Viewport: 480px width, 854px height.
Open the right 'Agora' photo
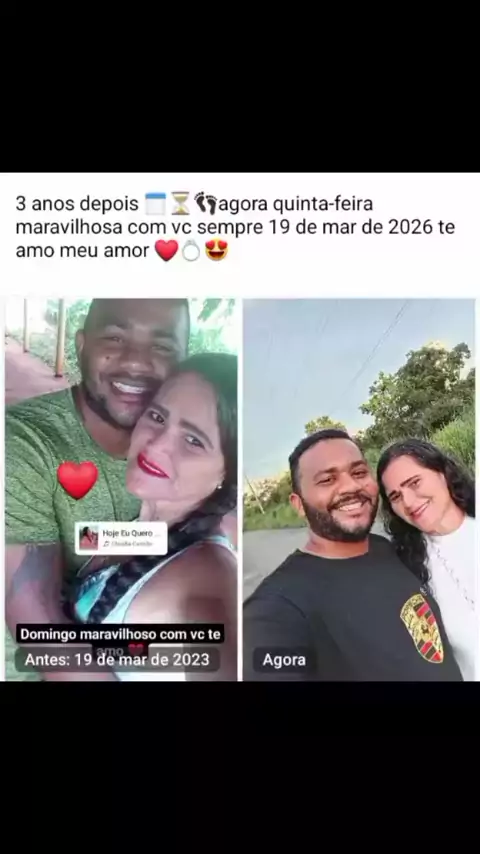point(359,489)
